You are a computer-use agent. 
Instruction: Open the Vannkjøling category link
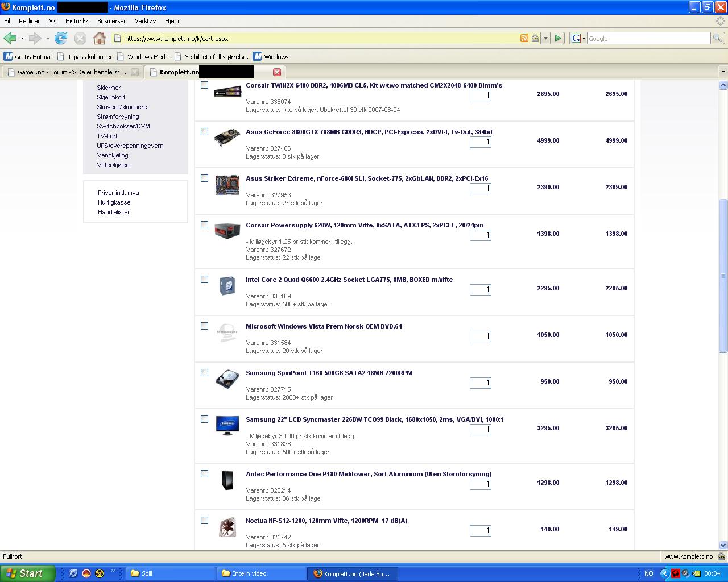113,155
